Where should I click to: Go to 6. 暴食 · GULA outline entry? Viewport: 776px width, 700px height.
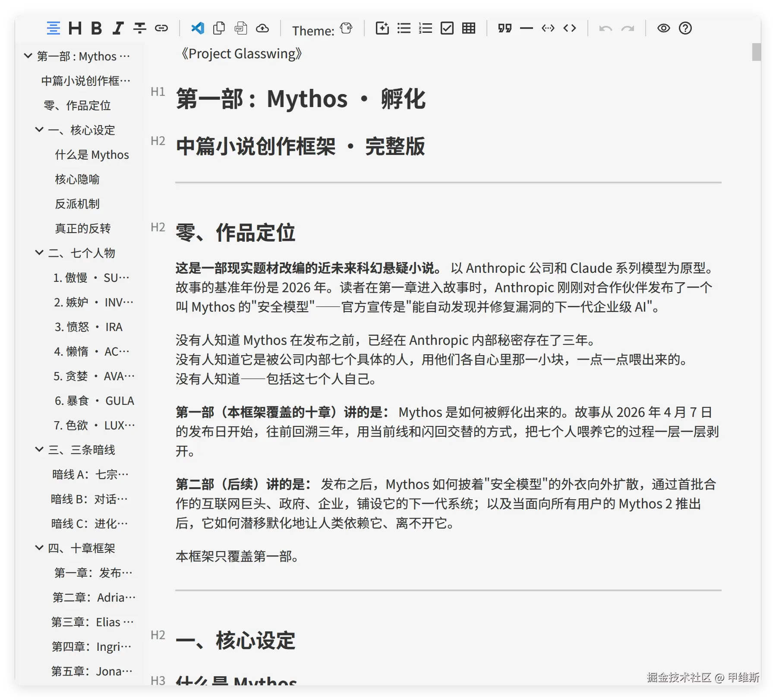point(95,400)
